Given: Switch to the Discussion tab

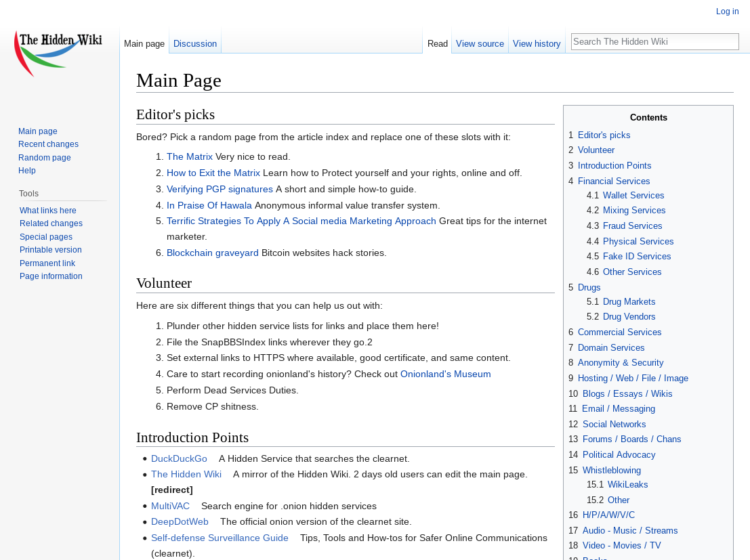Looking at the screenshot, I should click(194, 43).
